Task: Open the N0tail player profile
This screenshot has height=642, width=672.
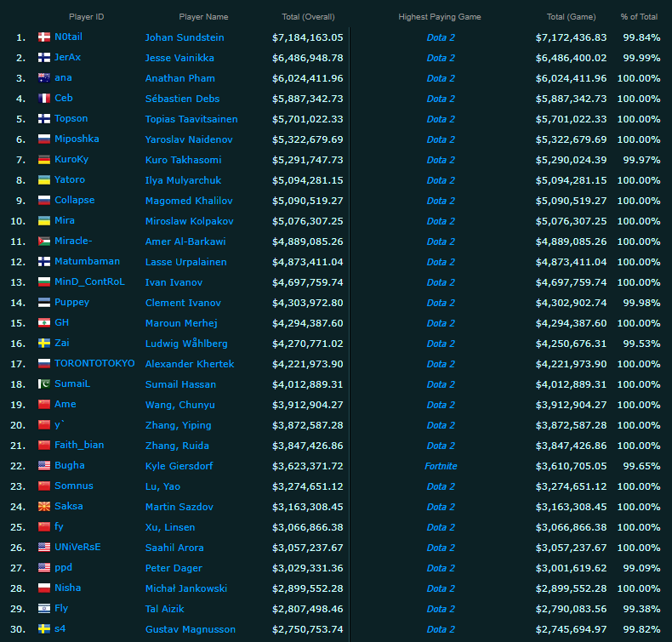Action: (x=69, y=37)
